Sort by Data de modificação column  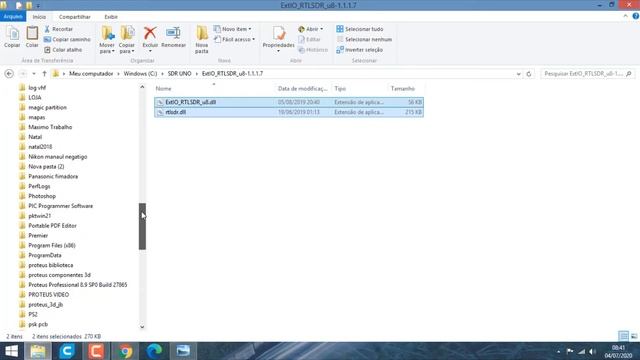pyautogui.click(x=303, y=89)
